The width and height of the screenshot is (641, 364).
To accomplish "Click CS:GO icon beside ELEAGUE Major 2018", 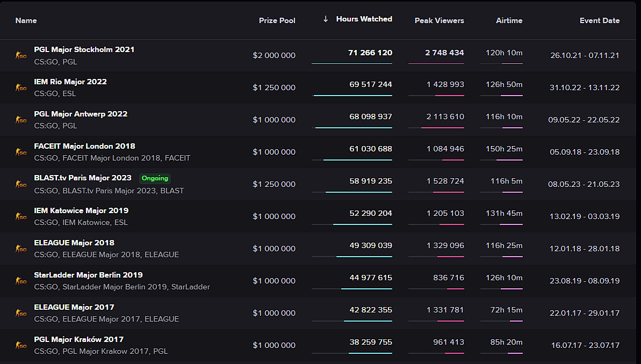I will pos(21,249).
